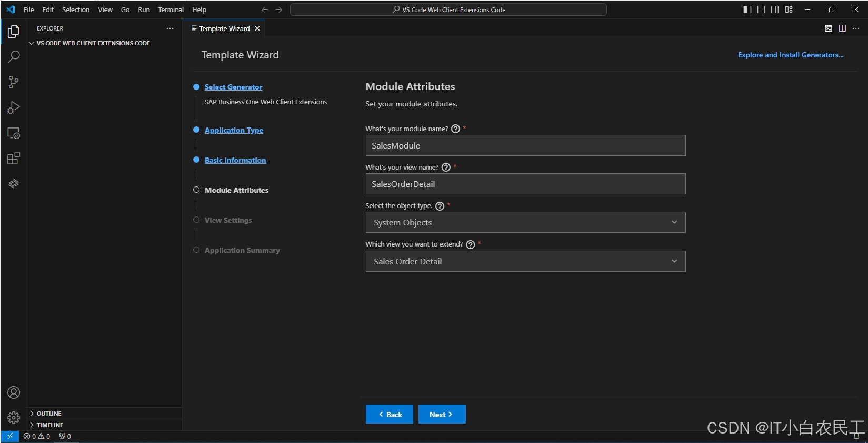
Task: Go back with the navigation arrow
Action: (265, 9)
